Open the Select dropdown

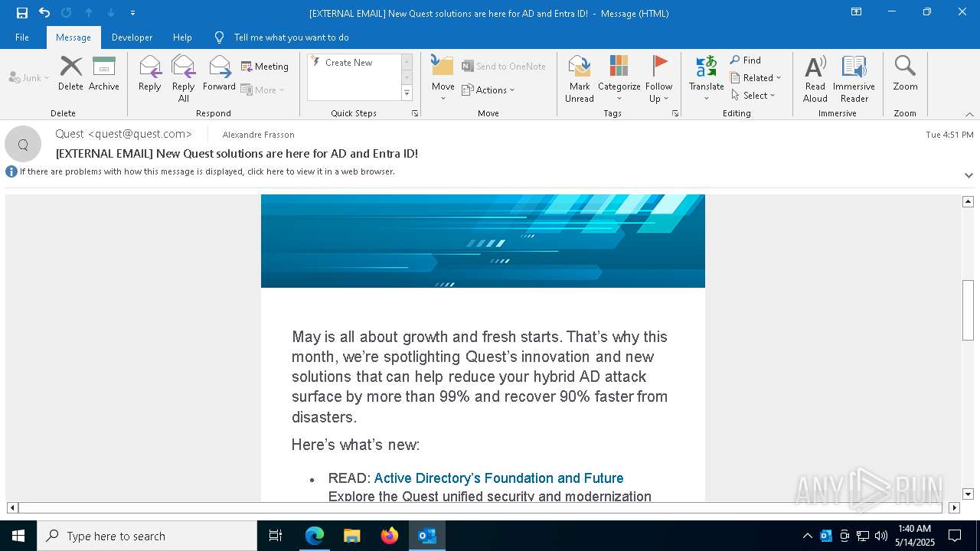pyautogui.click(x=753, y=96)
